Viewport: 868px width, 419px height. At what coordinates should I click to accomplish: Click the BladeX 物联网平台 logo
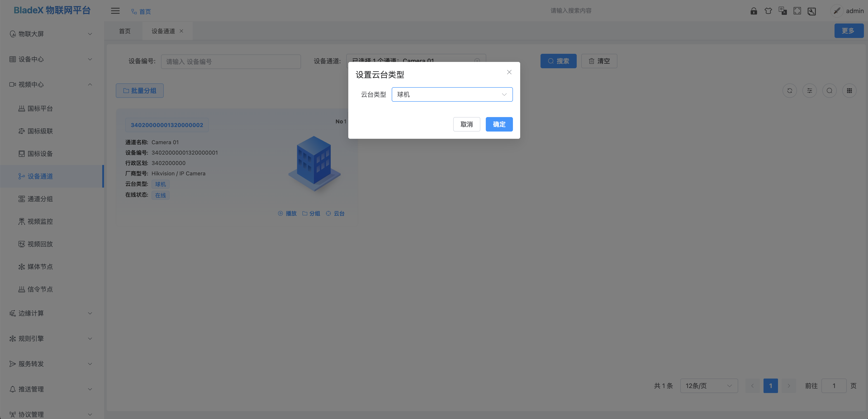tap(52, 10)
